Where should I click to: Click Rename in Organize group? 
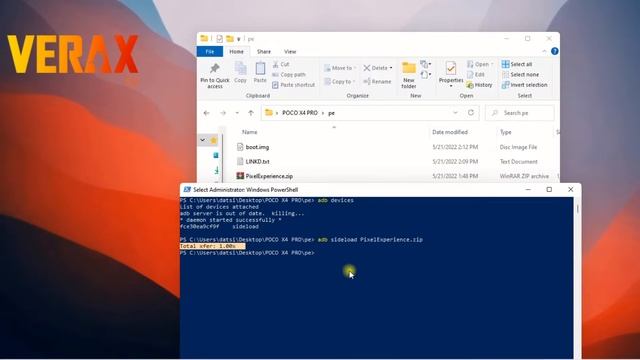pyautogui.click(x=377, y=82)
